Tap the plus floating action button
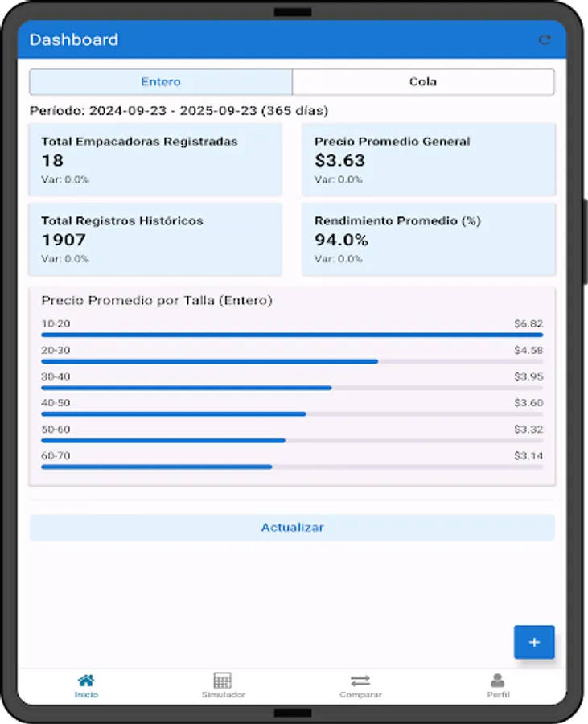Image resolution: width=588 pixels, height=724 pixels. 534,642
